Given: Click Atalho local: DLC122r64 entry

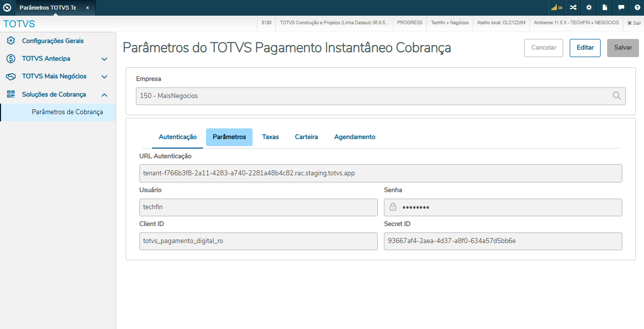Looking at the screenshot, I should pos(501,23).
